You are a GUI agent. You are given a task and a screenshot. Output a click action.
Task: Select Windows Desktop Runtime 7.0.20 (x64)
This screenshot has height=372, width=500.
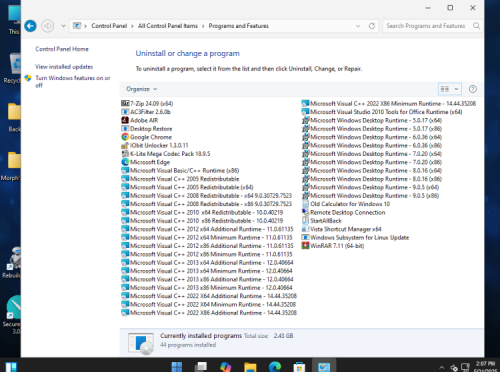click(x=372, y=154)
